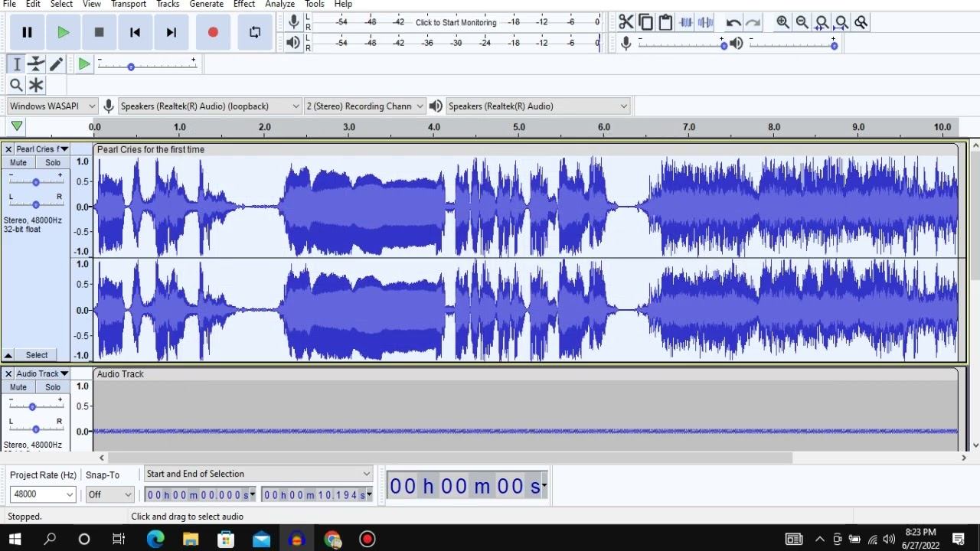Click the Redo arrow

point(753,22)
